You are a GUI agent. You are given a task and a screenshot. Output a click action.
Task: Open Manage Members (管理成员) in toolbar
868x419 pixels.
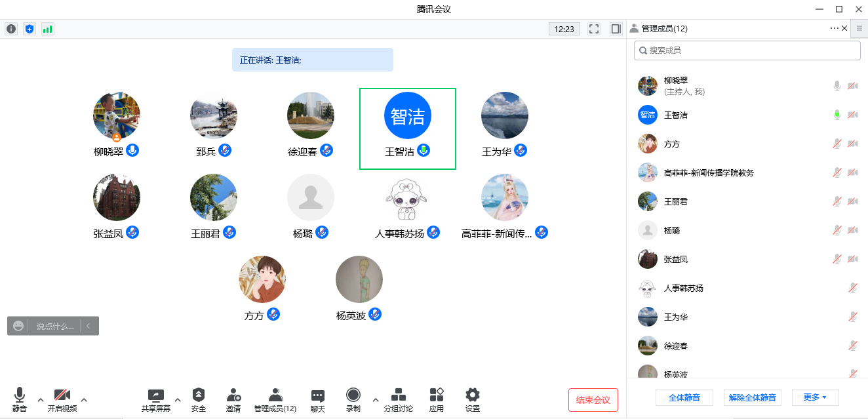click(275, 399)
